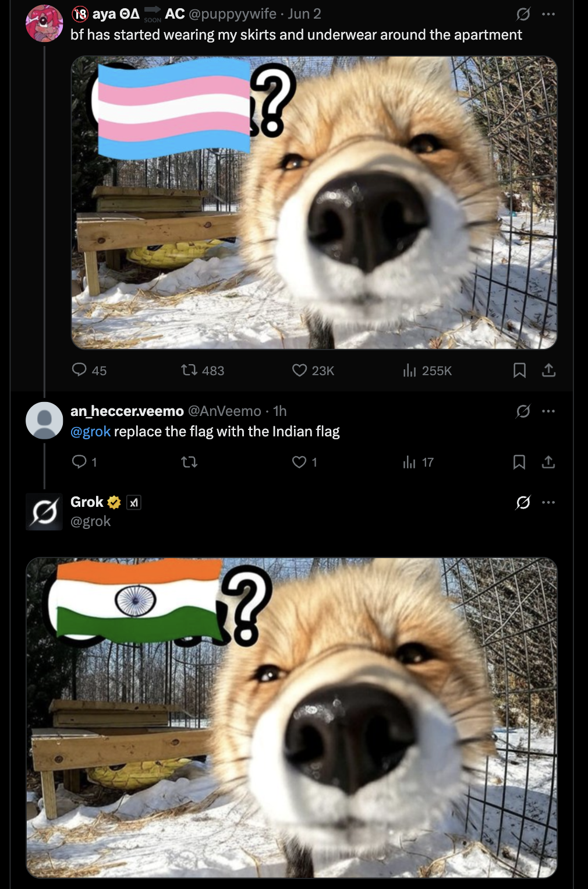The width and height of the screenshot is (588, 889).
Task: Repost an_heccer.veemo's reply
Action: 189,462
